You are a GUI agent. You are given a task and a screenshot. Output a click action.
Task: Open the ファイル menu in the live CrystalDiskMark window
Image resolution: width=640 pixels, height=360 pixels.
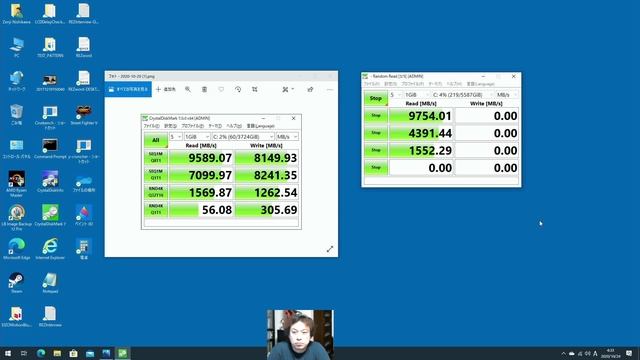coord(371,84)
